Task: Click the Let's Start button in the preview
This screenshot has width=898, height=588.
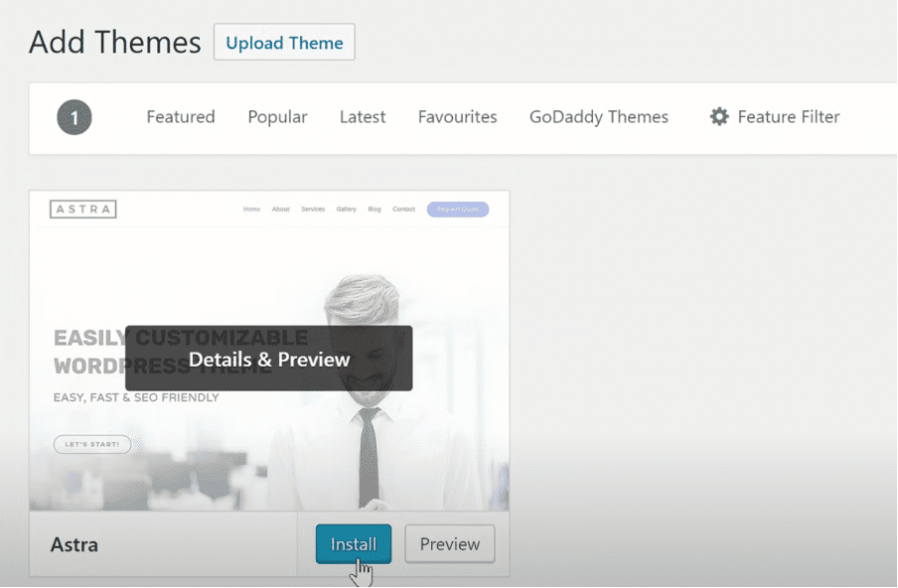Action: [91, 444]
